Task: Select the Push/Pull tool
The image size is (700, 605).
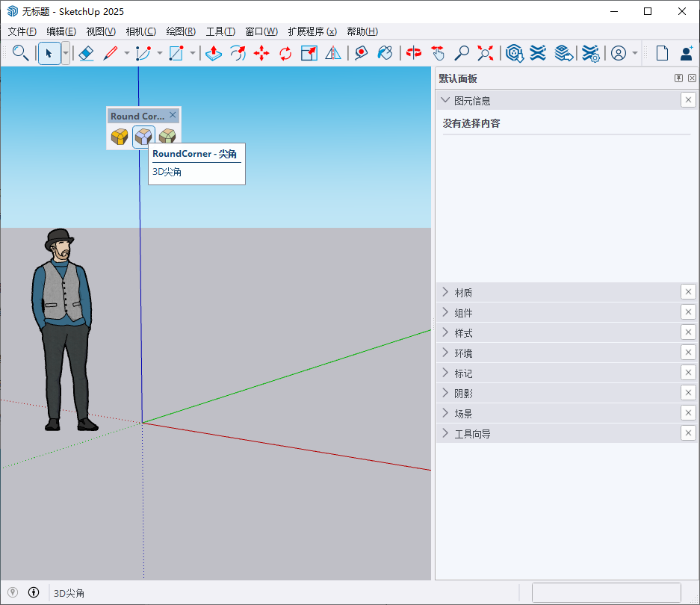Action: tap(214, 53)
